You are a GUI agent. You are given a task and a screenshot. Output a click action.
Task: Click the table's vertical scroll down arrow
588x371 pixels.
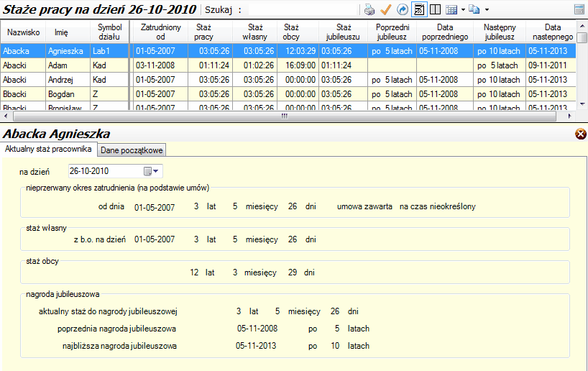582,104
